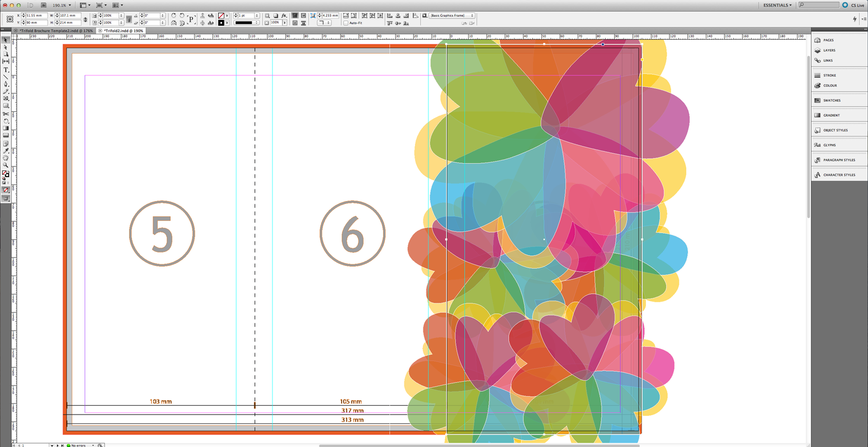Toggle the view mode button in toolbox
Screen dimensions: 868x447
(6, 198)
